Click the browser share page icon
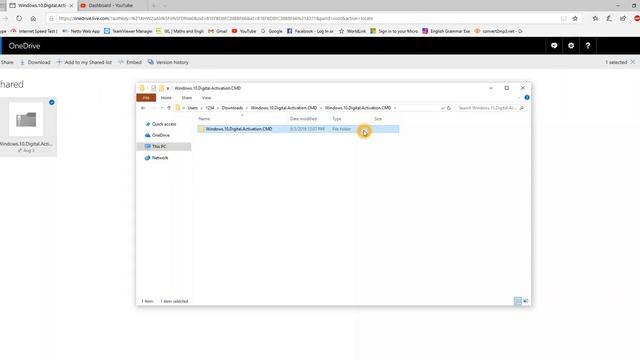640x360 pixels. (x=623, y=18)
